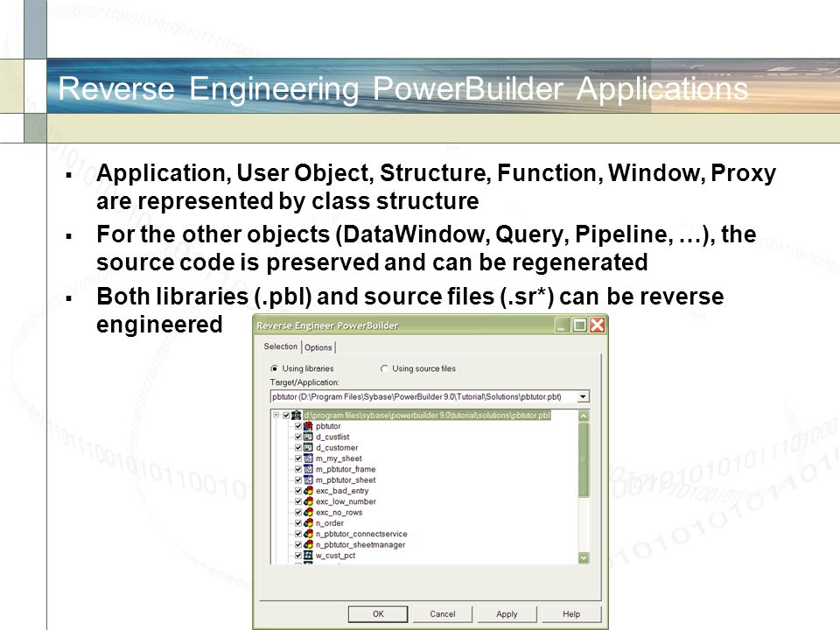
Task: Uncheck the exc_no_rows checkbox
Action: click(x=298, y=512)
